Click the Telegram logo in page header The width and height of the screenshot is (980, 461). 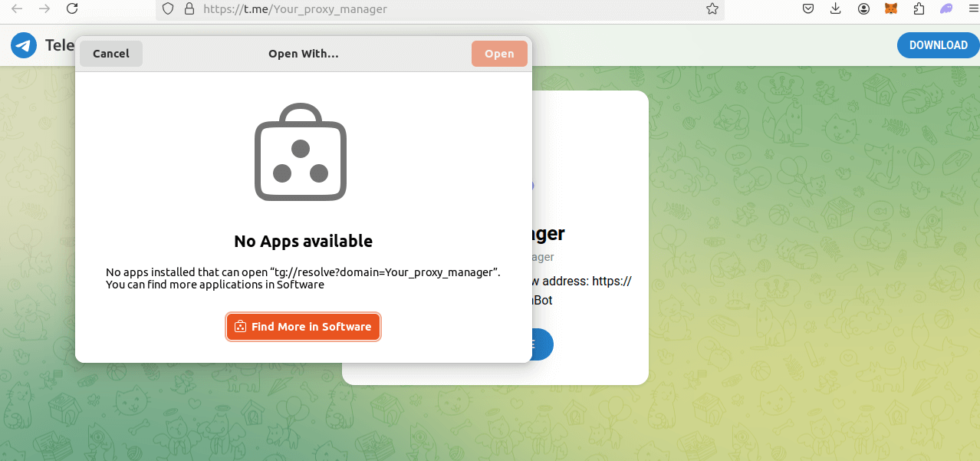tap(24, 45)
